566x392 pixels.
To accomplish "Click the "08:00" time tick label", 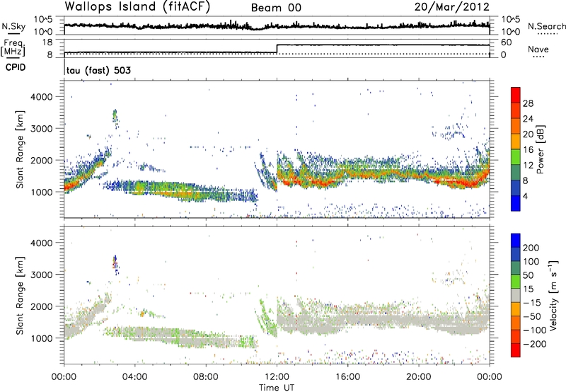I will coord(206,377).
